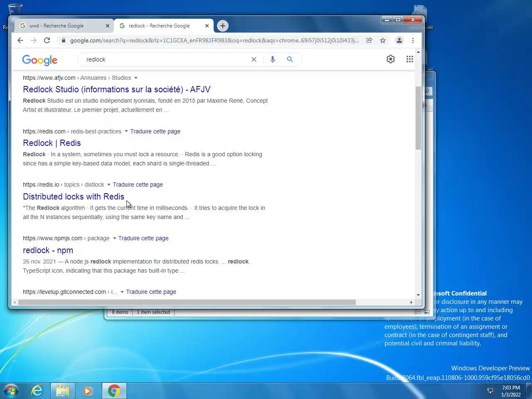Open 'Redlock Studio (informations sur la société) - AFJV'

117,89
